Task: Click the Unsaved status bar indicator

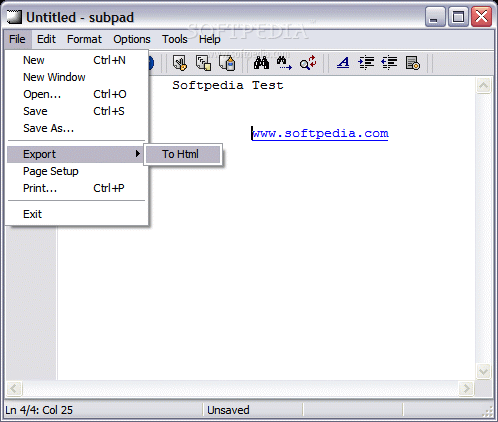Action: click(228, 410)
